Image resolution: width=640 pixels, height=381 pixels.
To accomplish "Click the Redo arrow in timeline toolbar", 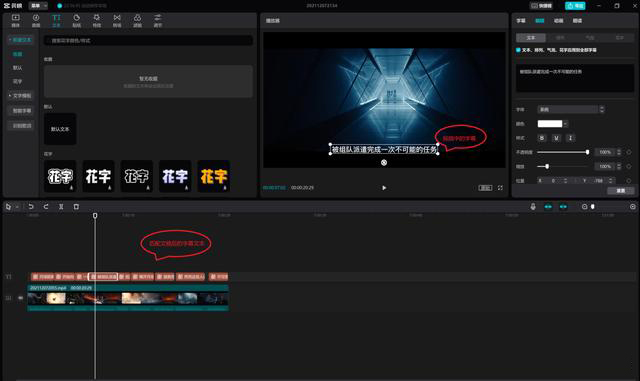I will (46, 207).
